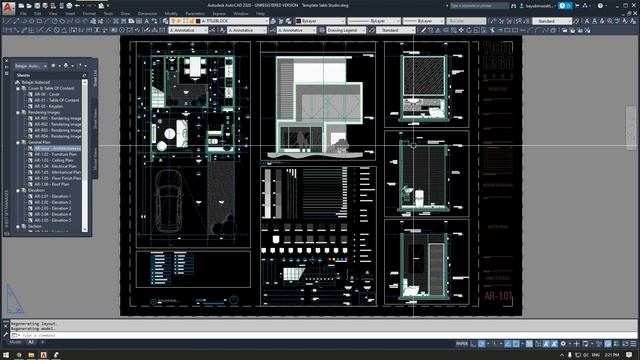Open the Windows notification center icon
This screenshot has height=360, width=640.
coord(629,355)
